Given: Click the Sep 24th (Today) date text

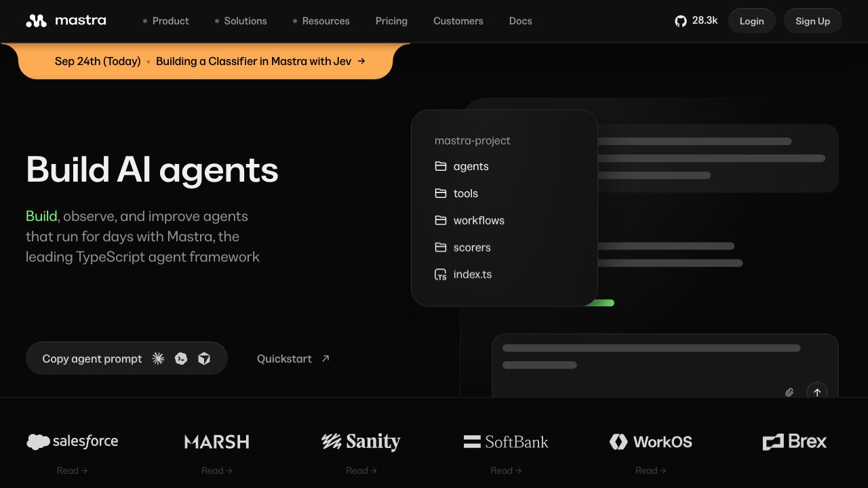Looking at the screenshot, I should click(x=98, y=61).
